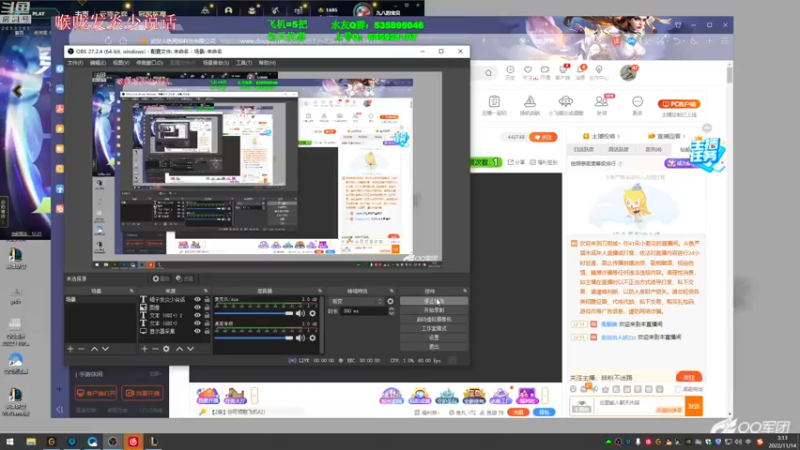
Task: Add a scene with plus icon in OBS Scenes panel
Action: (x=70, y=349)
